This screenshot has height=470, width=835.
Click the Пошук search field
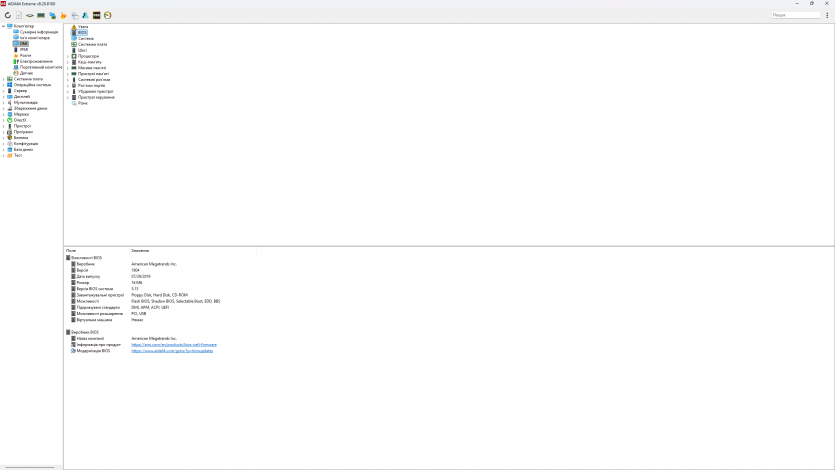click(x=795, y=15)
